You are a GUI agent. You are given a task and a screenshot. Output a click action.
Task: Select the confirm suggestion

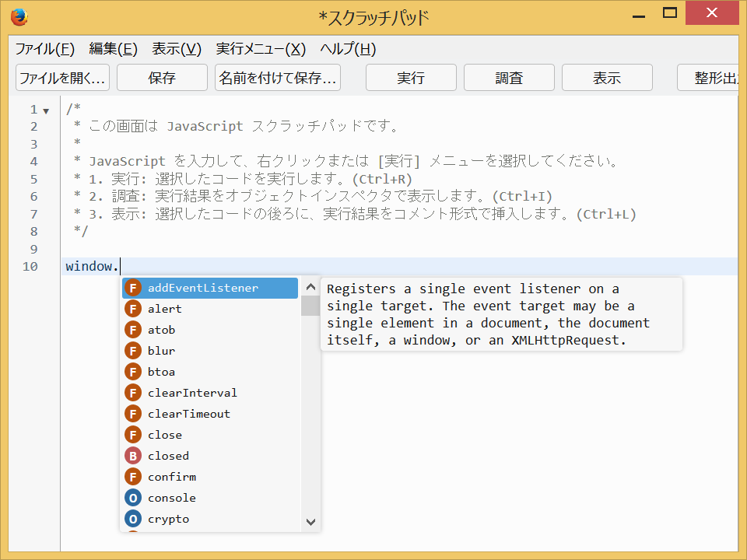[210, 477]
